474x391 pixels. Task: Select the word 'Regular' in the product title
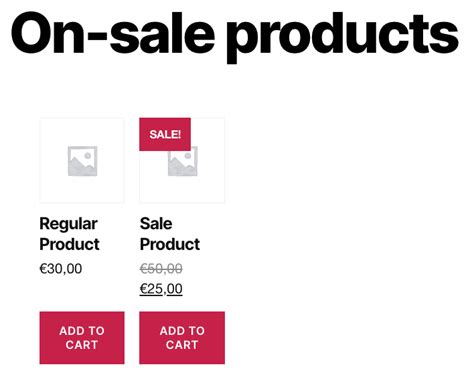[x=69, y=224]
